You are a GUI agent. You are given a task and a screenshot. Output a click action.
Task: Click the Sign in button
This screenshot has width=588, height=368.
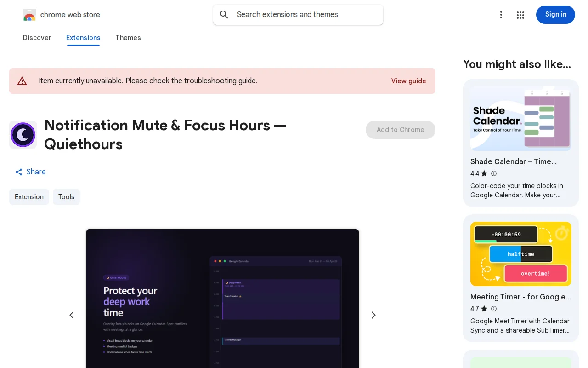click(555, 15)
